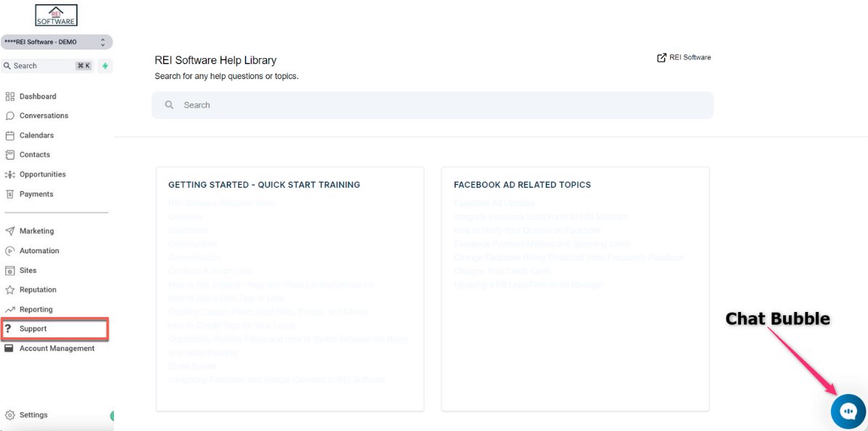
Task: Open Settings via the gear icon
Action: pos(10,415)
